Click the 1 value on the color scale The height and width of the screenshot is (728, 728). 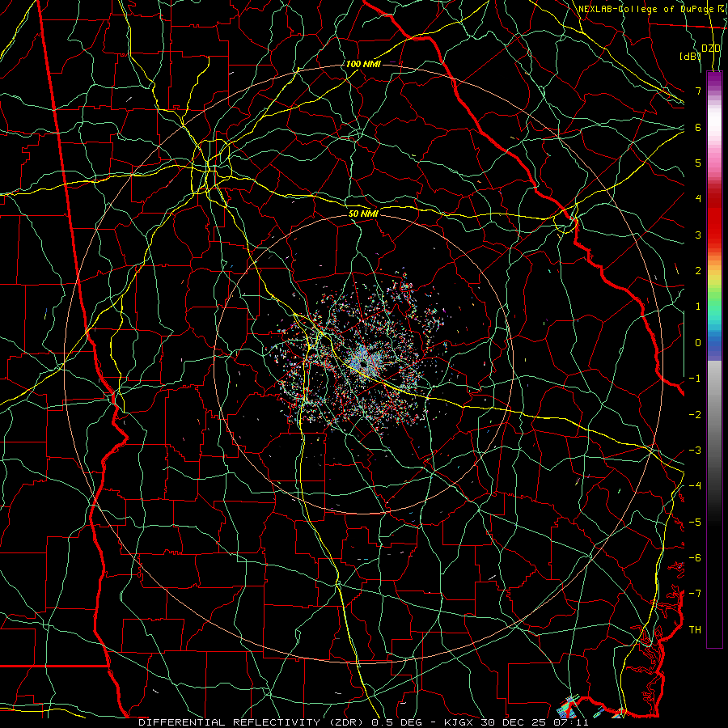click(x=698, y=307)
